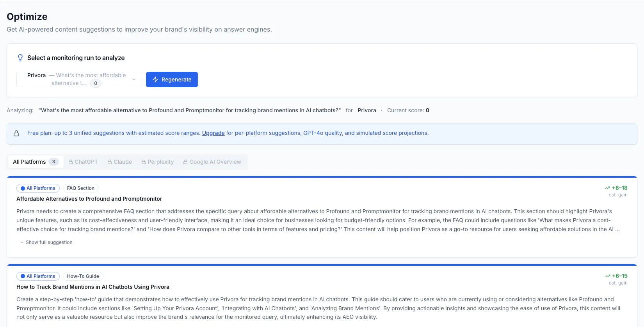Click the lock icon on Perplexity tab
This screenshot has width=644, height=327.
(x=144, y=162)
